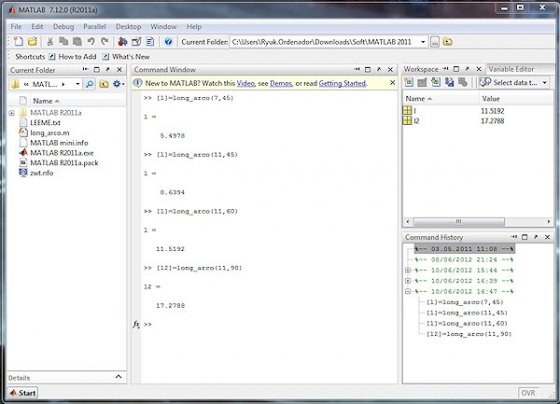Undock the Command Window panel
This screenshot has height=404, width=560.
[x=379, y=70]
